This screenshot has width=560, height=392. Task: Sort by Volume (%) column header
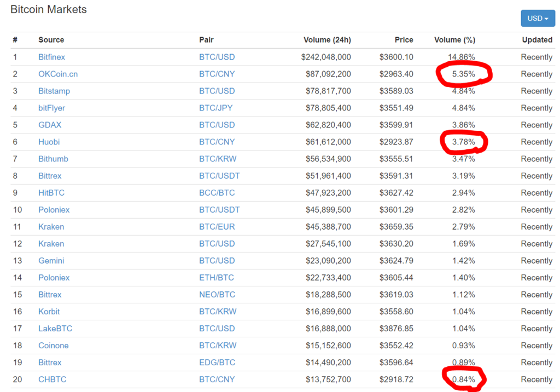454,40
